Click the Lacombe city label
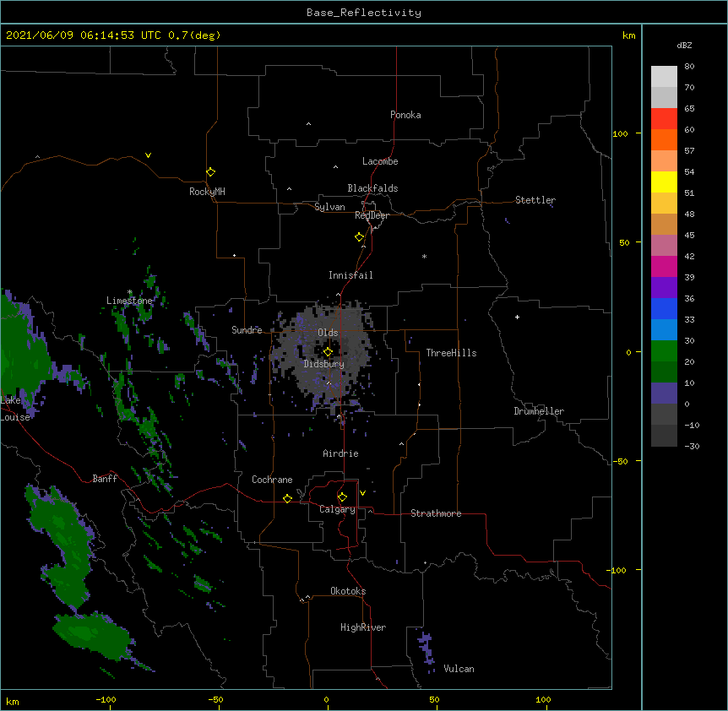Image resolution: width=728 pixels, height=711 pixels. point(380,161)
